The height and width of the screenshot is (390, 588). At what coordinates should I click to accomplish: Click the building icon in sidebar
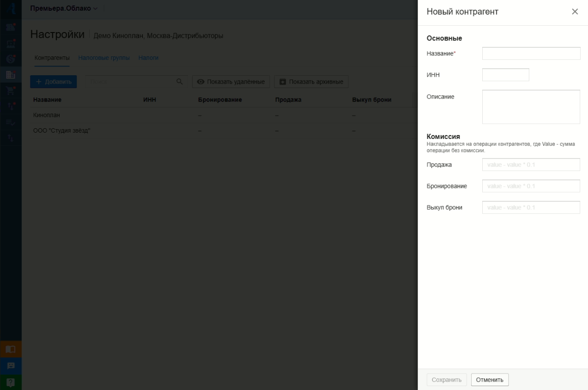coord(10,75)
